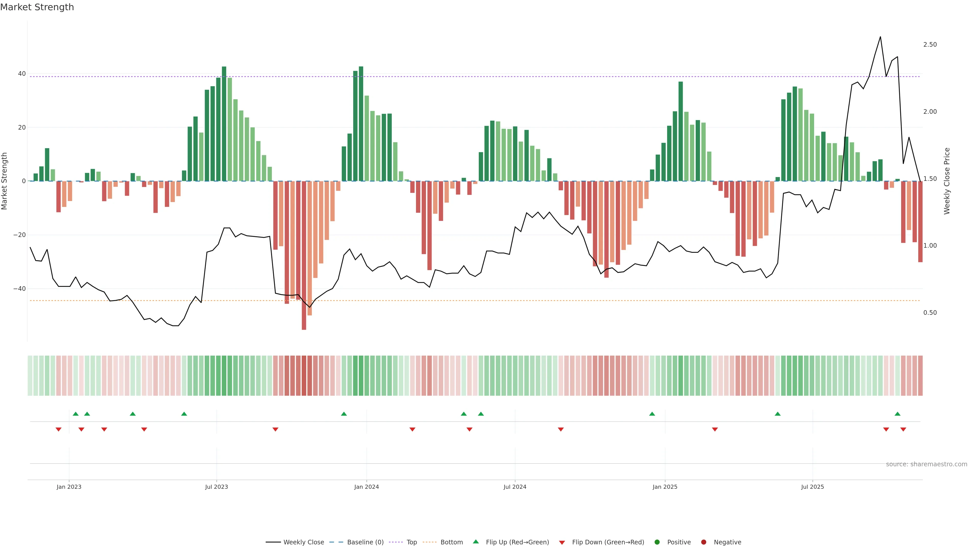Click the leftmost green flip-up triangle marker
Viewport: 980px width, 551px height.
coord(75,414)
